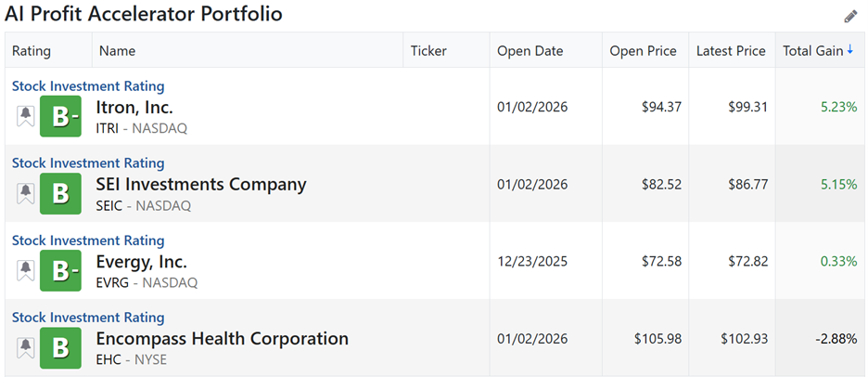Open SEI Investments' Stock Investment Rating link
Viewport: 868px width, 377px height.
pyautogui.click(x=88, y=162)
